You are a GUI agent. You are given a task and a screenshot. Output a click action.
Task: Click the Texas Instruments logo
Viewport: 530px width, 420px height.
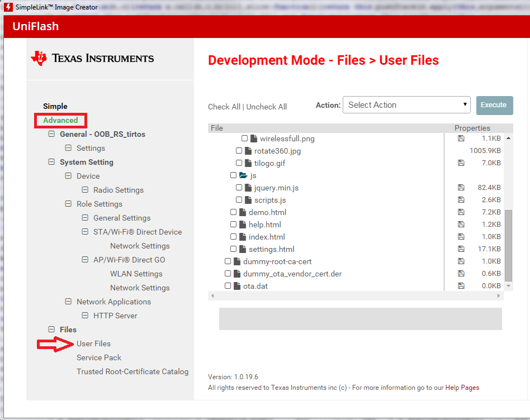coord(92,58)
